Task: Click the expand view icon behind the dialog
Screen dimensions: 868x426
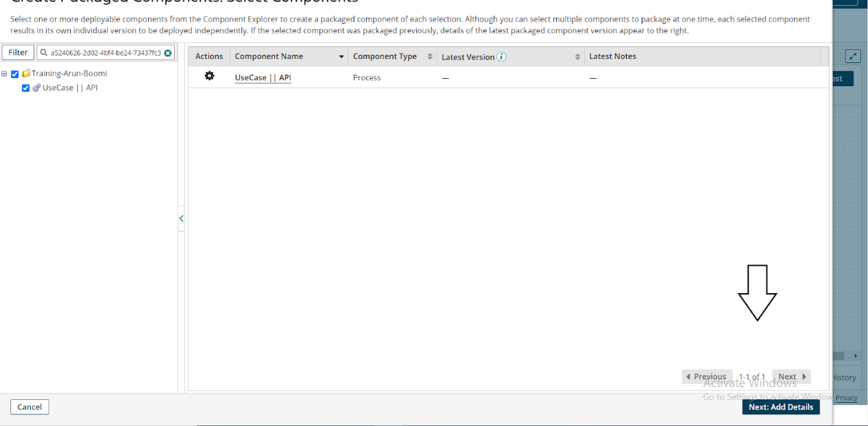Action: point(853,57)
